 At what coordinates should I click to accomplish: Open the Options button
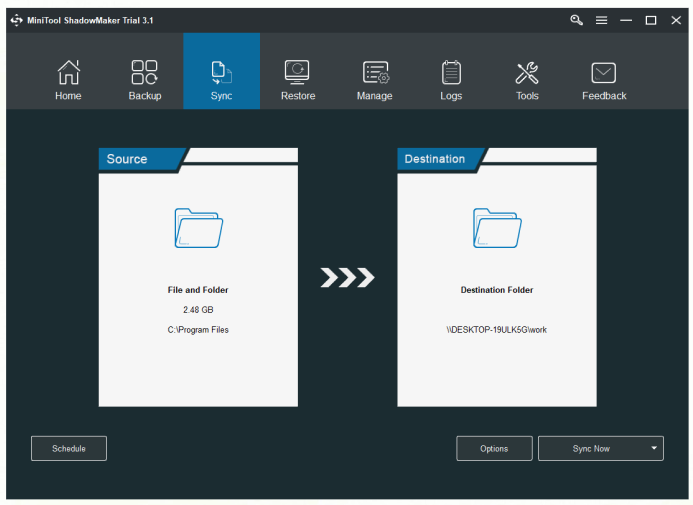pyautogui.click(x=494, y=449)
